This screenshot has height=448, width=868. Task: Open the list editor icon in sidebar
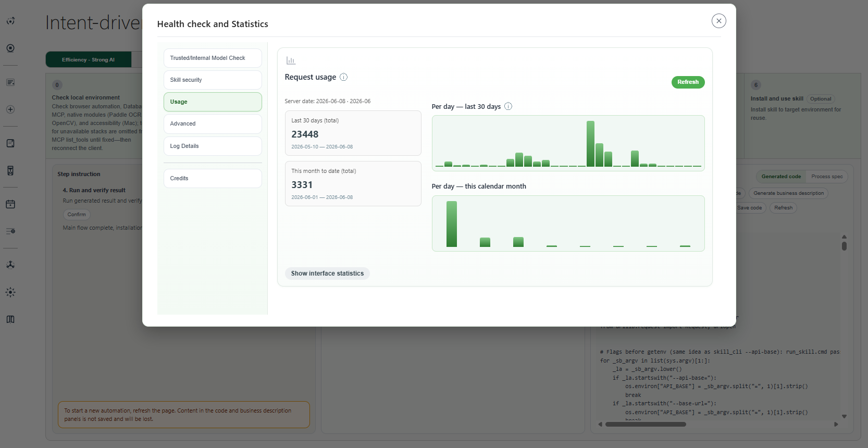(x=10, y=82)
